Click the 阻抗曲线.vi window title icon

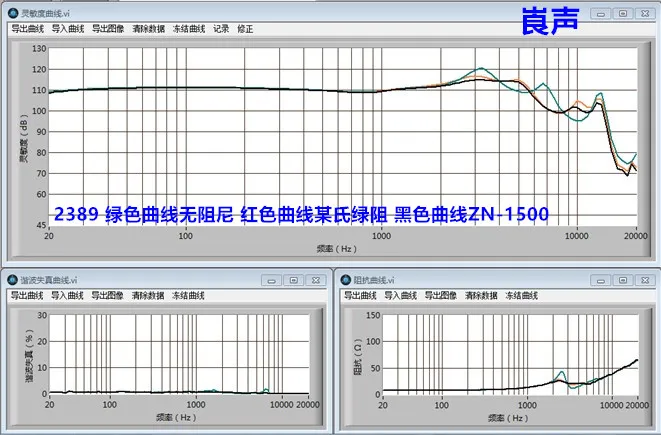click(x=345, y=280)
